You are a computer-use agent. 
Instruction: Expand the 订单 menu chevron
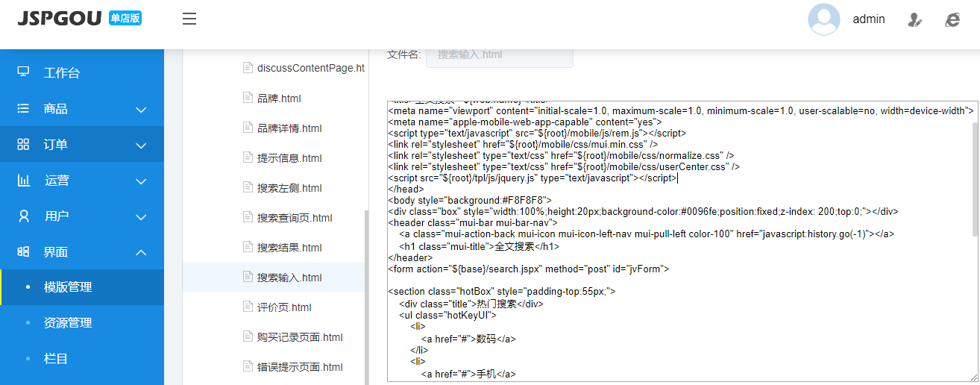tap(141, 145)
